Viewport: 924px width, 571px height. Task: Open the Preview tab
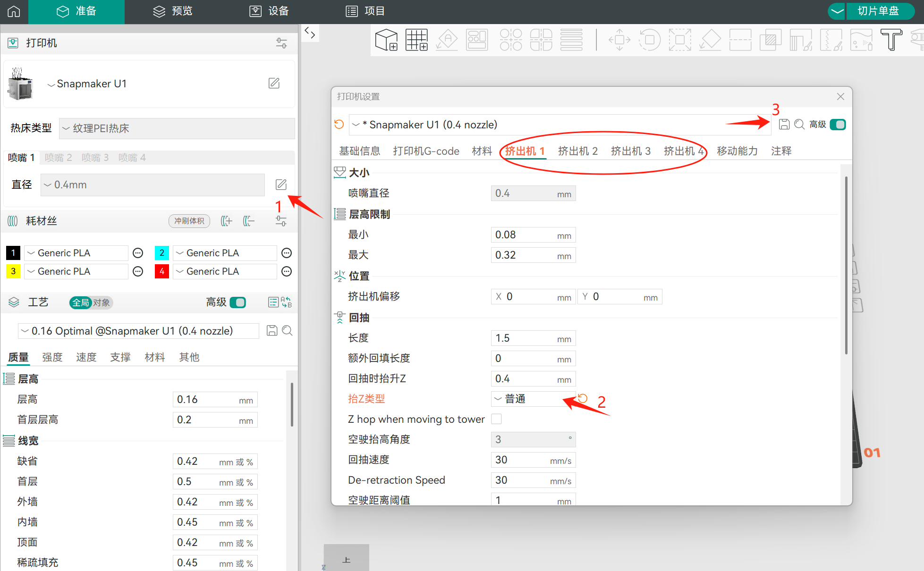(x=173, y=11)
